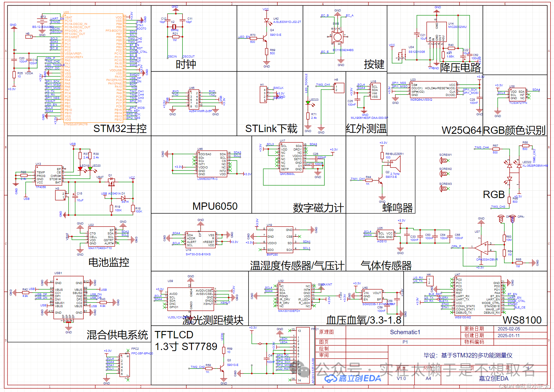Click the USB1 connector component
The image size is (554, 392).
[68, 298]
